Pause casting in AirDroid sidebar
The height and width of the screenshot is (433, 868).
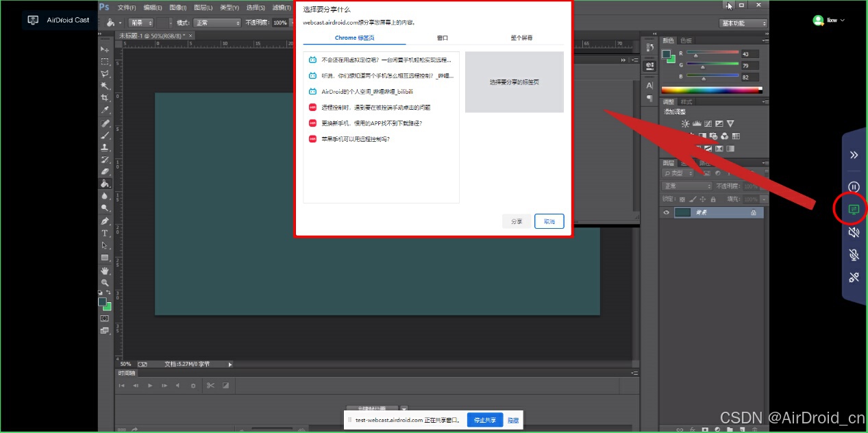coord(854,186)
